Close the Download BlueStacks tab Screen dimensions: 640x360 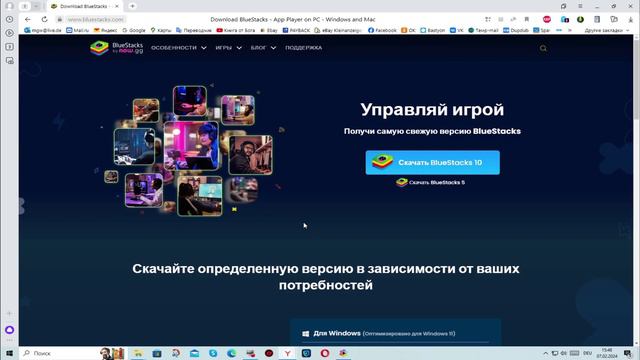coord(117,6)
